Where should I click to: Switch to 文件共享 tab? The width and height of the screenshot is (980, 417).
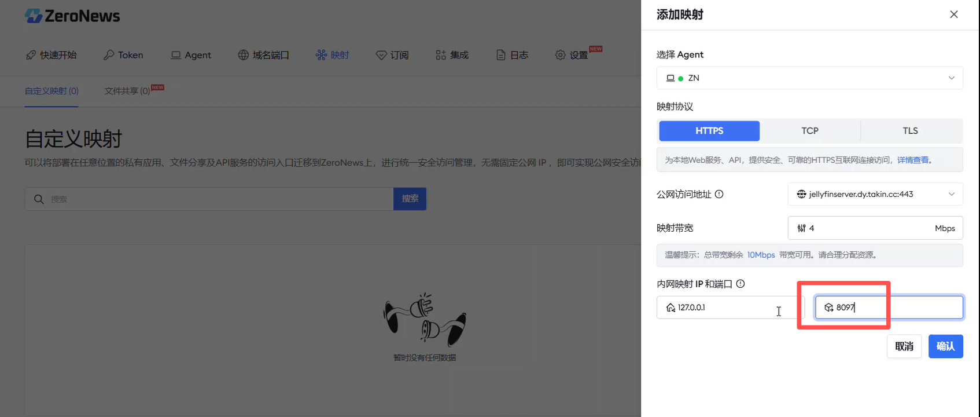pyautogui.click(x=127, y=91)
